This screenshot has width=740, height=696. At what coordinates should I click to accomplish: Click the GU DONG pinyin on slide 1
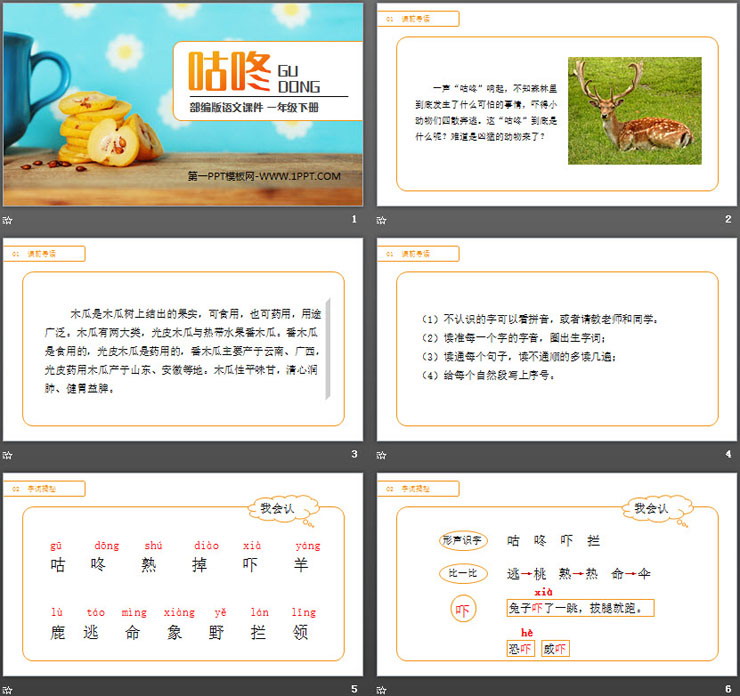click(x=299, y=79)
